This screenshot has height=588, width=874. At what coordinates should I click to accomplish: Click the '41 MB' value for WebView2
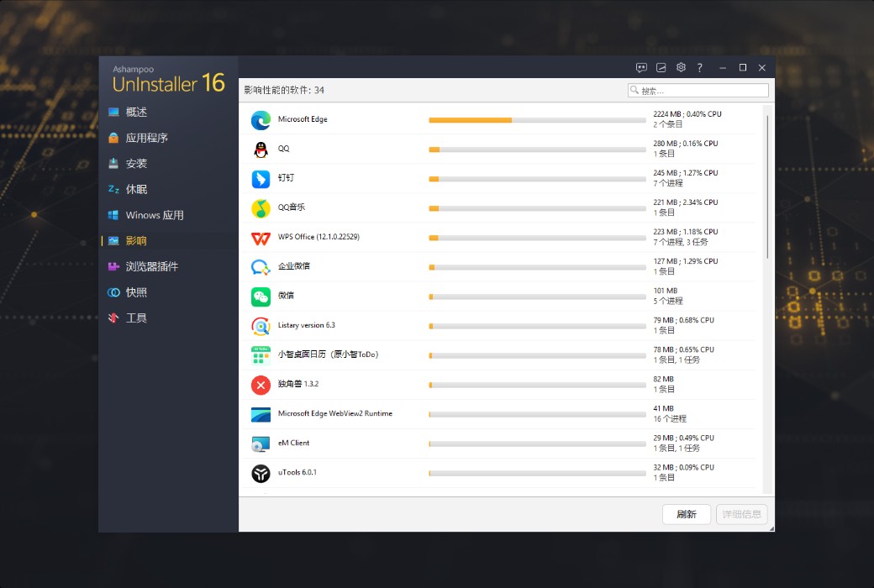663,408
